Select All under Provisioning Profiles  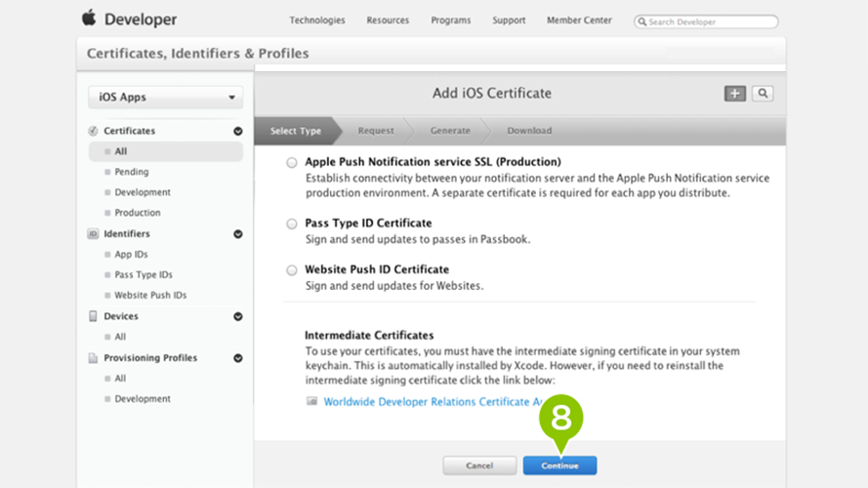(x=120, y=378)
